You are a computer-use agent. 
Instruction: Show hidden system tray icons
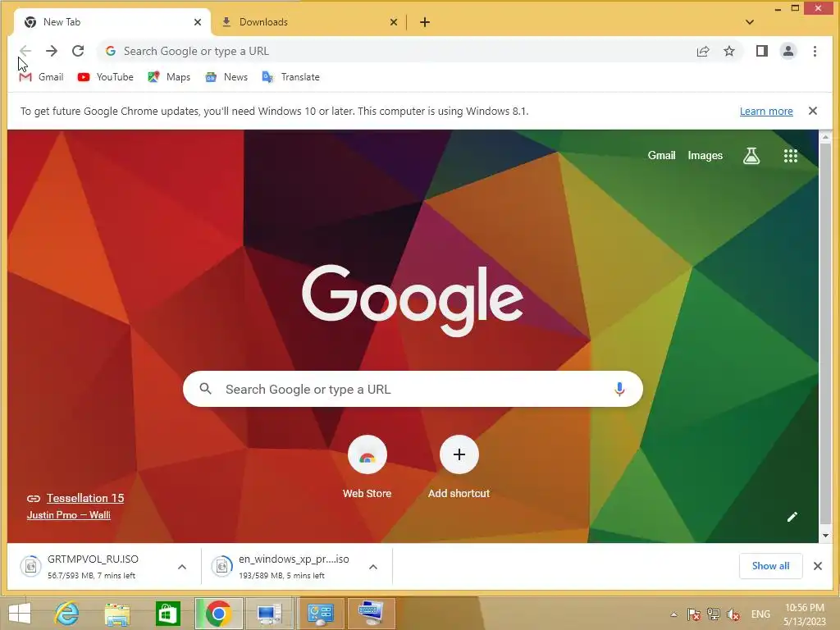coord(674,614)
